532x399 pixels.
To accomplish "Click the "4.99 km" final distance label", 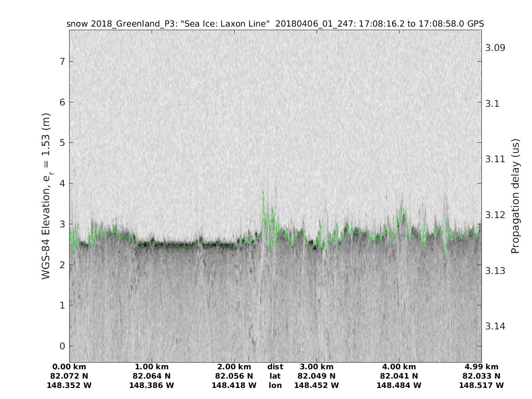I will coord(481,367).
